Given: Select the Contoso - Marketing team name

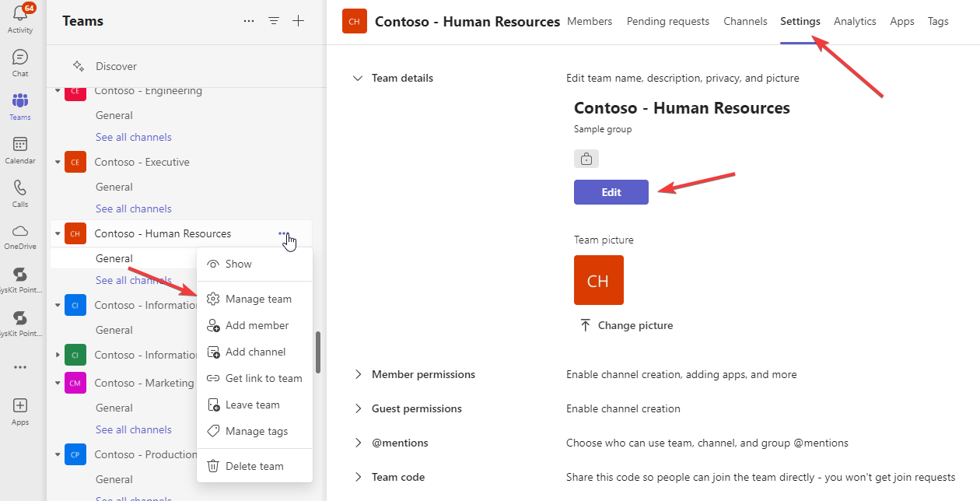Looking at the screenshot, I should tap(145, 383).
